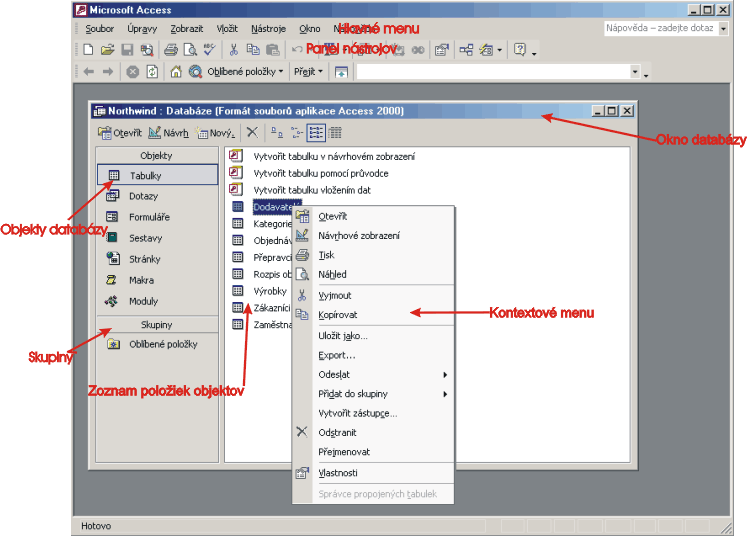Click the Properties icon in main toolbar
Viewport: 747px width, 536px height.
(442, 50)
